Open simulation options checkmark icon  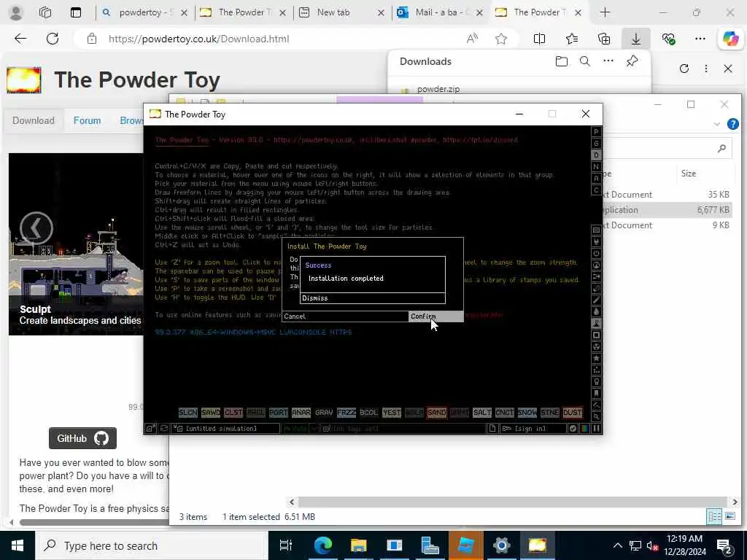point(573,429)
